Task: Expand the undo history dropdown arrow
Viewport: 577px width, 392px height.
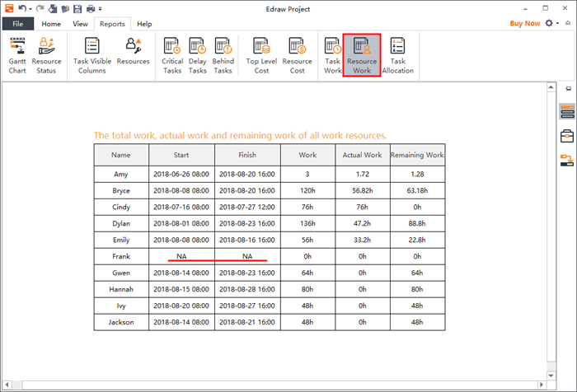Action: (x=30, y=9)
